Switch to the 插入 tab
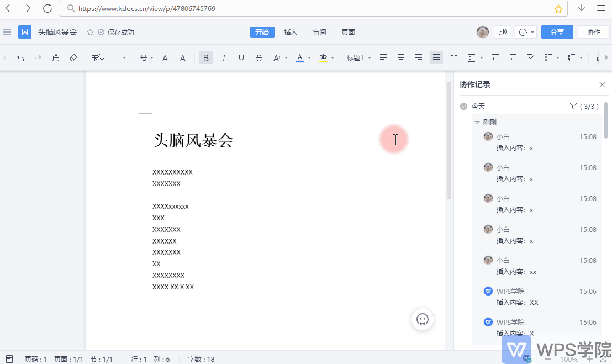Image resolution: width=612 pixels, height=364 pixels. click(291, 33)
